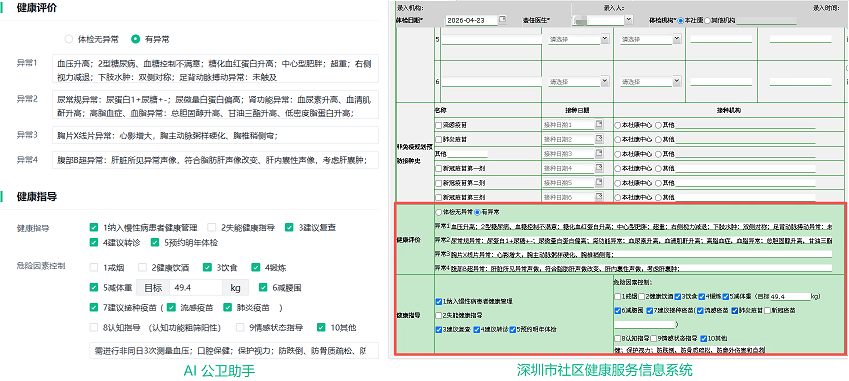
Task: Toggle 4建议转诊 in AI 公卫助手
Action: (94, 243)
